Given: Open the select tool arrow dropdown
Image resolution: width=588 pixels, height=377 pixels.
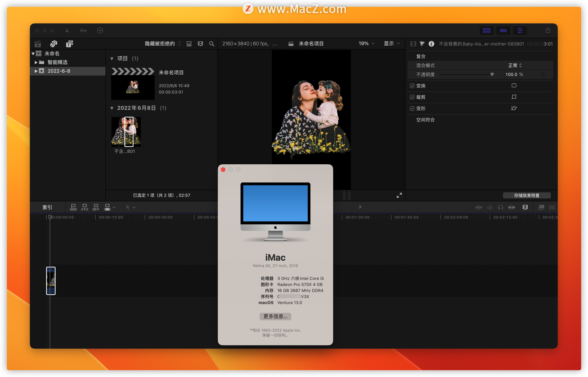Looking at the screenshot, I should pyautogui.click(x=130, y=207).
